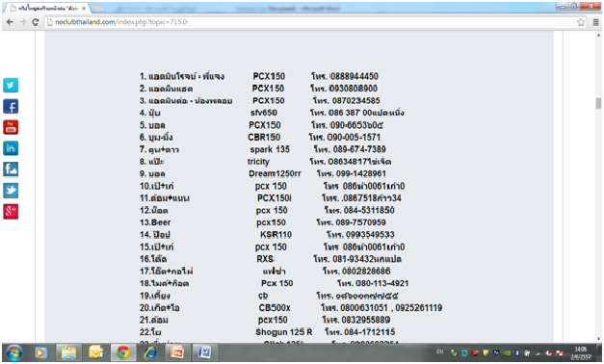Click the 'sfv650' model text in row 4
The height and width of the screenshot is (364, 604).
[x=264, y=113]
